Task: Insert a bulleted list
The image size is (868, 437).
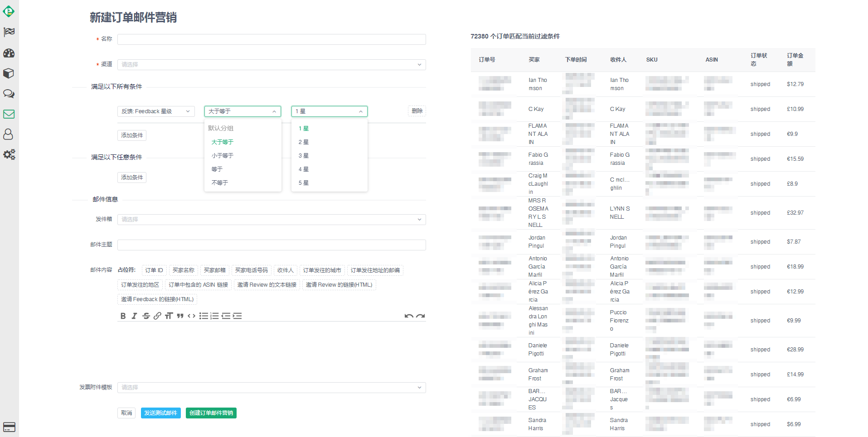Action: (x=204, y=316)
